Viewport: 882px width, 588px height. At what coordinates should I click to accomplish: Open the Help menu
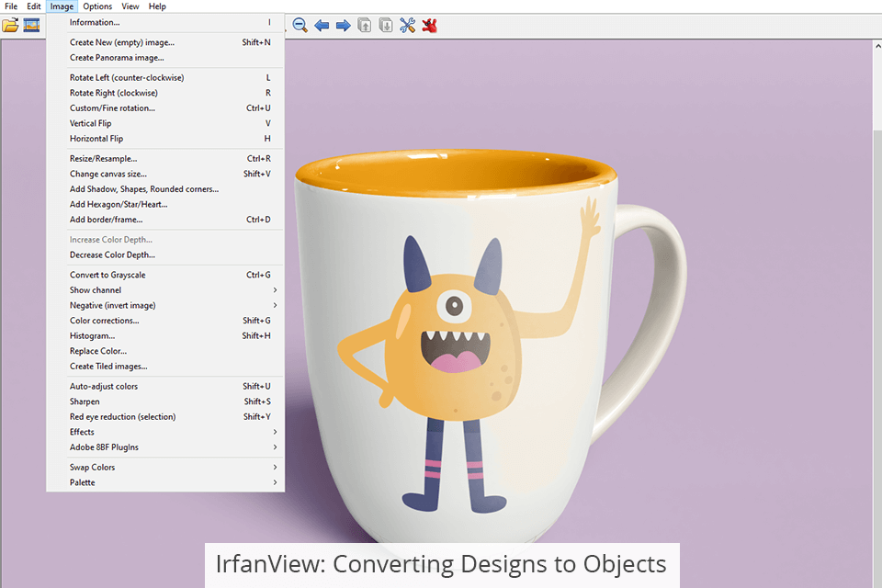click(x=157, y=6)
